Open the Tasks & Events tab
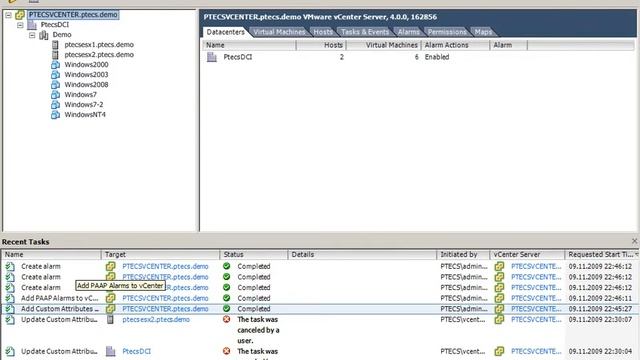 pos(365,32)
